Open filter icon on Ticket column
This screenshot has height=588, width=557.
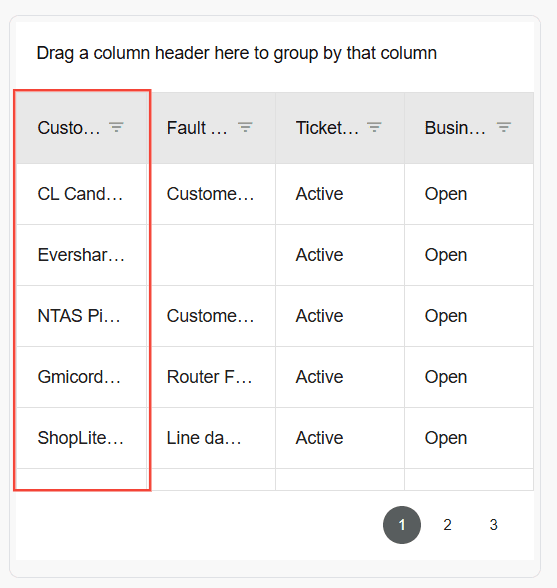tap(374, 128)
